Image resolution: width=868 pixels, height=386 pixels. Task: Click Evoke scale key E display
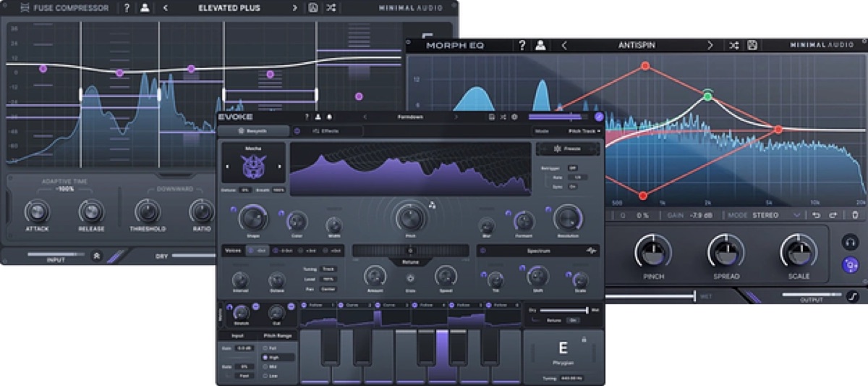(x=563, y=348)
